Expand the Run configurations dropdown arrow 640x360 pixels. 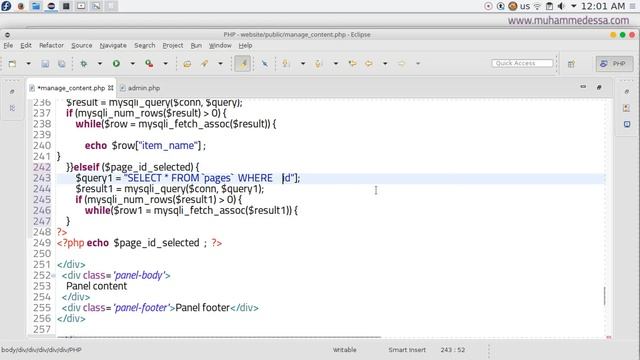[x=132, y=64]
